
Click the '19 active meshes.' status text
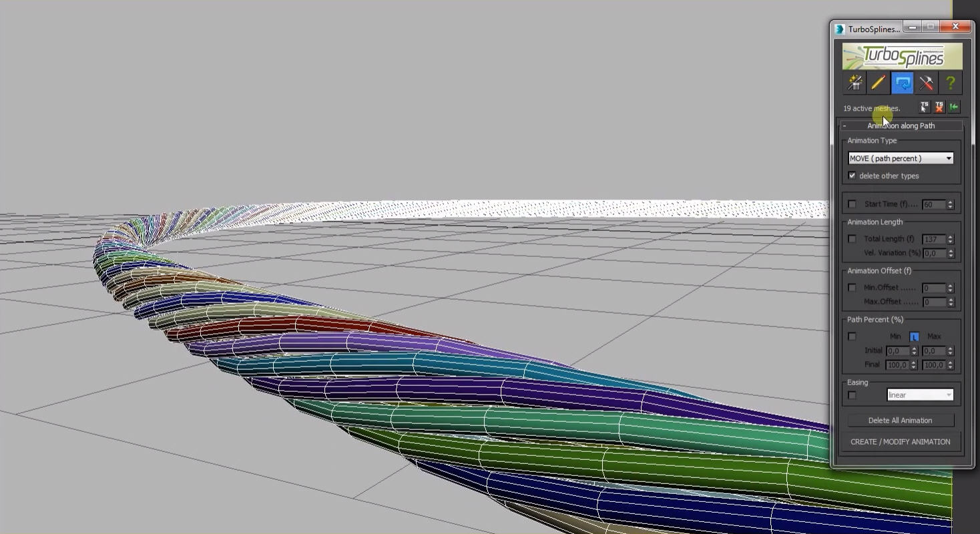(872, 108)
